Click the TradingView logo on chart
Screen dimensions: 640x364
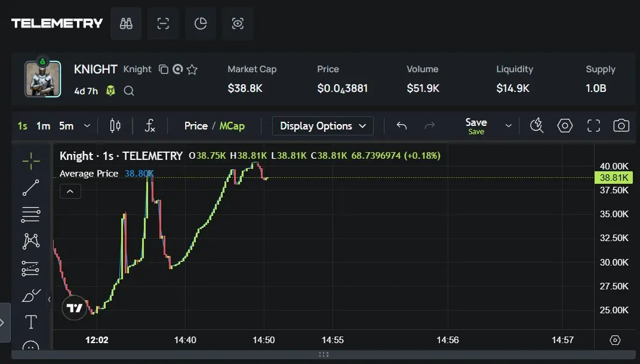[x=74, y=308]
